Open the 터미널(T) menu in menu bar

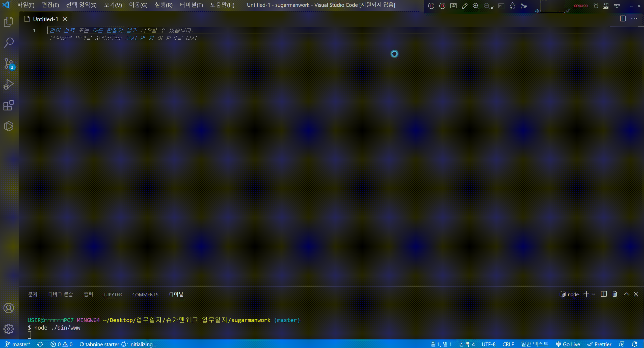tap(191, 5)
